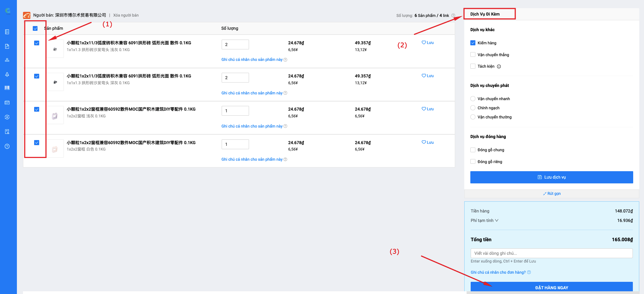Open Ghi chú cá nhân cho đơn hàng

tap(498, 272)
